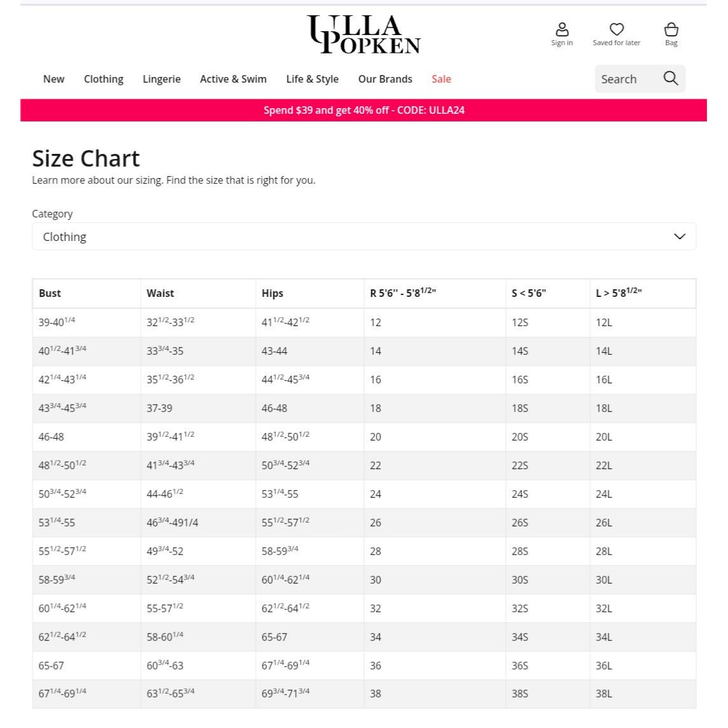
Task: Select the 38L size cell
Action: (x=604, y=694)
